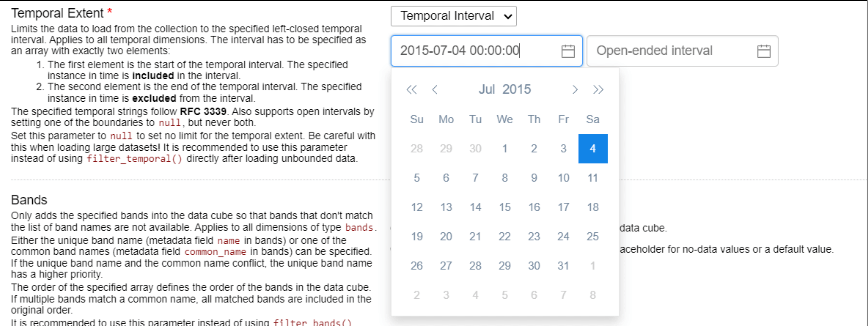Open the Temporal Interval dropdown

(x=454, y=16)
